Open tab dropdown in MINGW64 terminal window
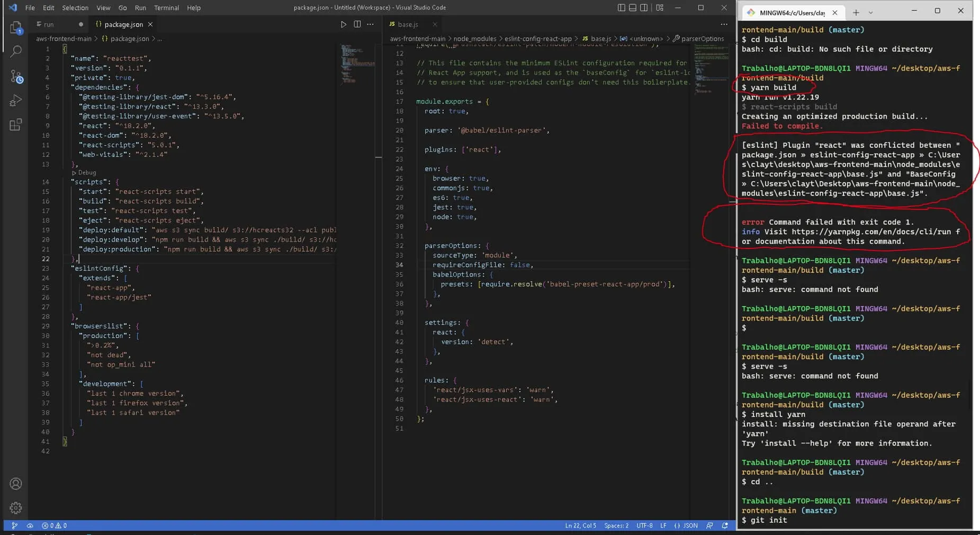This screenshot has width=980, height=535. click(870, 12)
